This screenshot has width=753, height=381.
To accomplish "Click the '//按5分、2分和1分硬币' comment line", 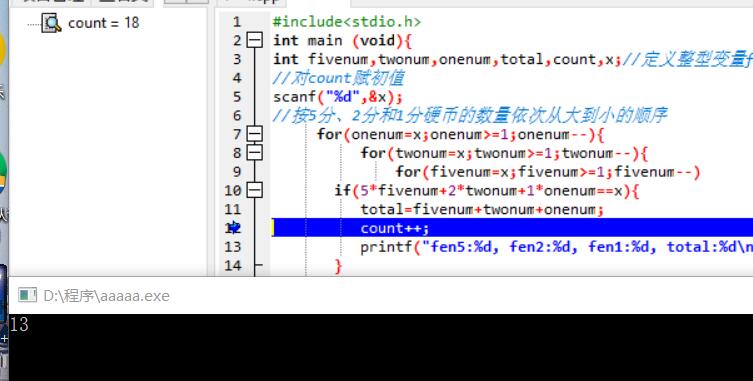I will [470, 115].
